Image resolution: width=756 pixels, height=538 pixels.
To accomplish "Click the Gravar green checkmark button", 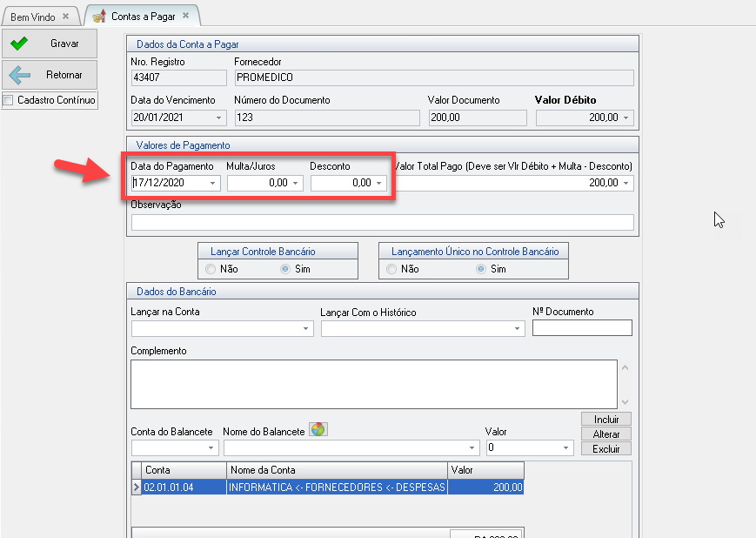I will [49, 44].
